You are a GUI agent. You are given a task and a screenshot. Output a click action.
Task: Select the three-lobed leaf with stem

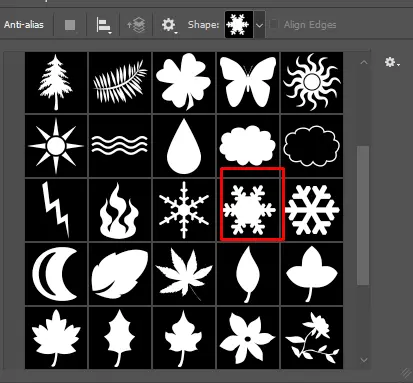click(x=312, y=274)
